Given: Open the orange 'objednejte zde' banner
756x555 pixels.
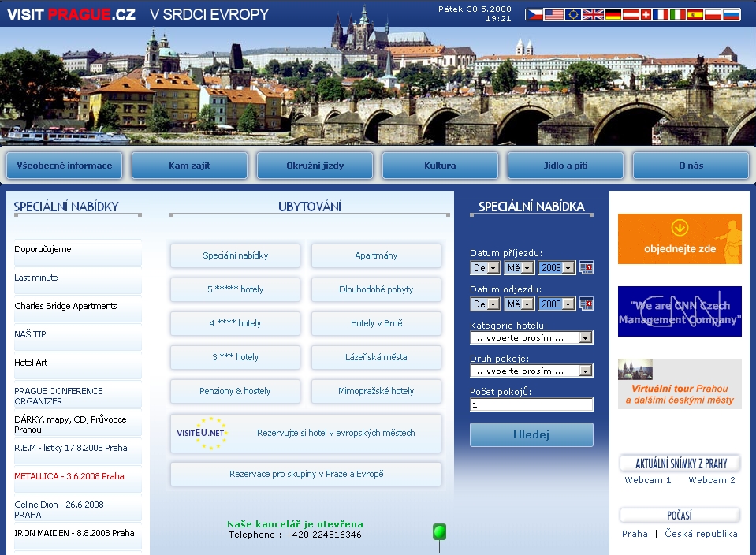Looking at the screenshot, I should (680, 239).
